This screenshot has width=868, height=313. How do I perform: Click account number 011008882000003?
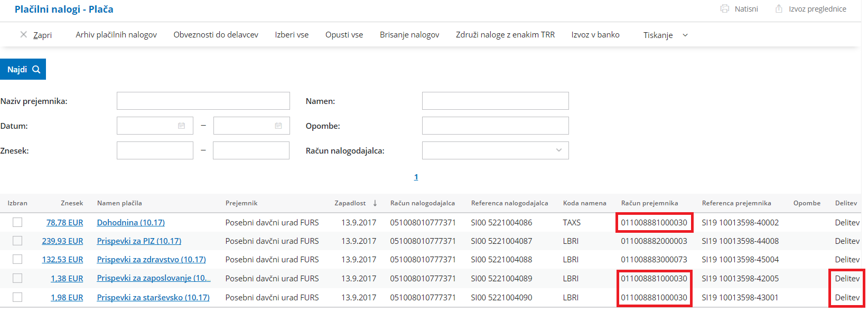(x=654, y=241)
